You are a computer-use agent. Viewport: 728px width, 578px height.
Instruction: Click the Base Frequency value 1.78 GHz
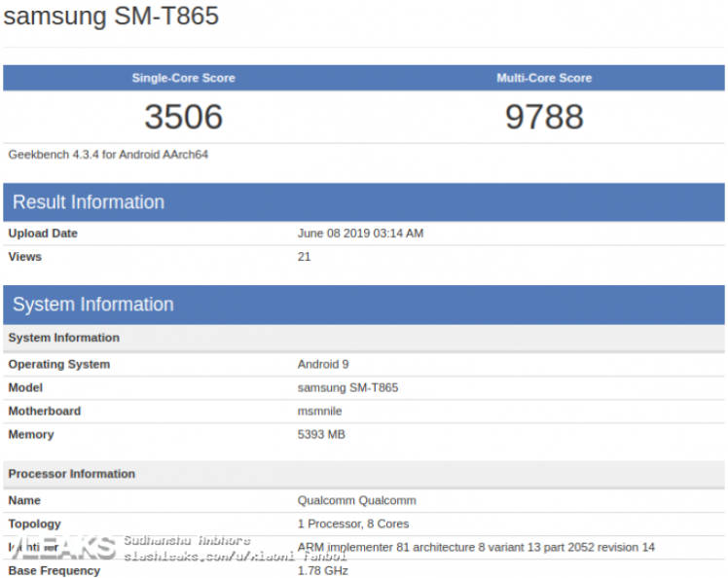322,570
